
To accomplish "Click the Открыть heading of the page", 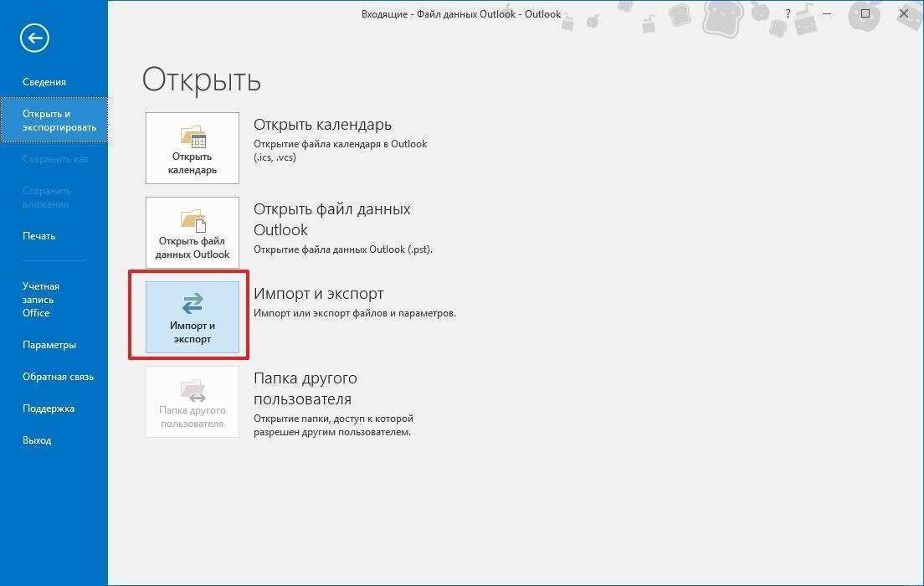I will [x=201, y=80].
